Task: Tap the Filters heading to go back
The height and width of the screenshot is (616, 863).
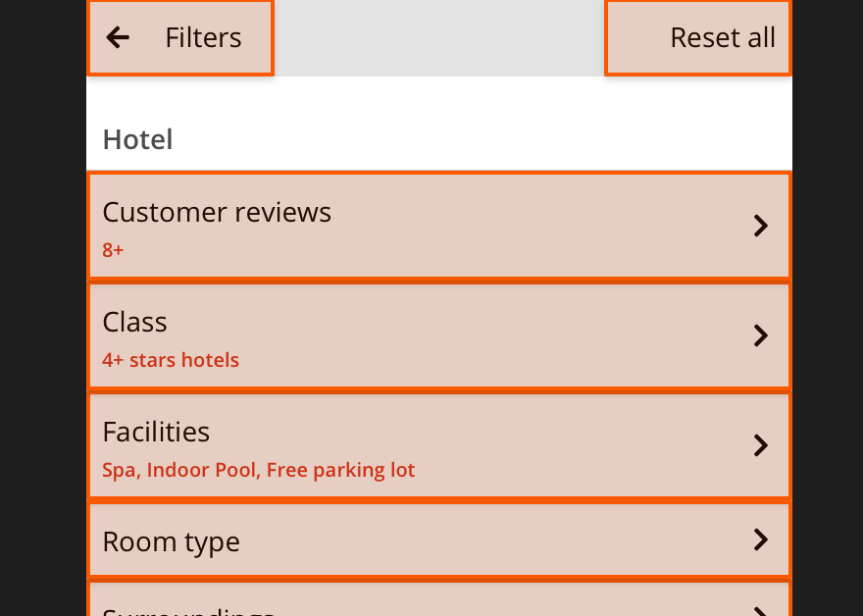Action: [203, 37]
